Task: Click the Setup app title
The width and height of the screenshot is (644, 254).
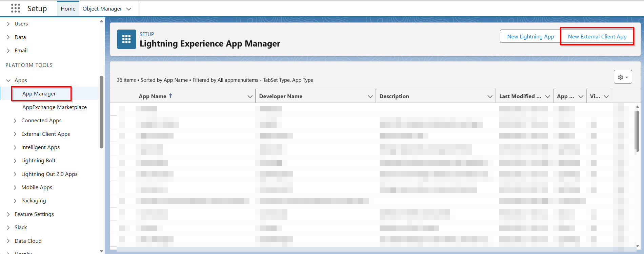Action: 37,8
